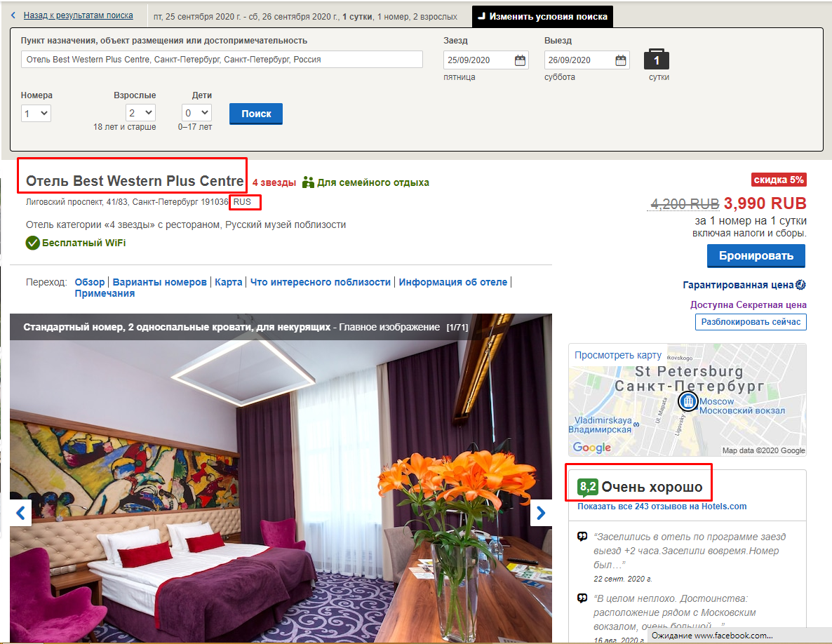Click the back arrow icon beside search results link
The height and width of the screenshot is (644, 832).
[x=13, y=15]
